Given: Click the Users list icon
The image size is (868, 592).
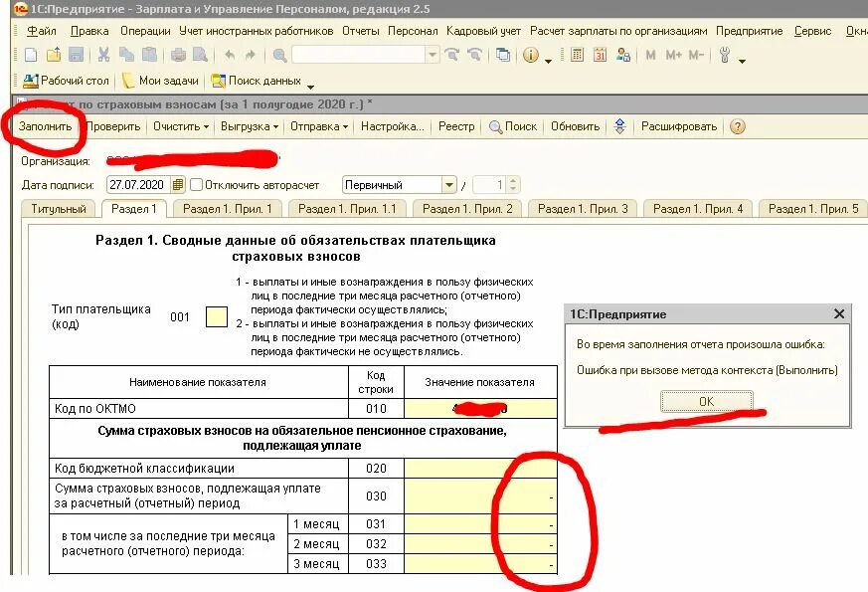Looking at the screenshot, I should point(623,55).
